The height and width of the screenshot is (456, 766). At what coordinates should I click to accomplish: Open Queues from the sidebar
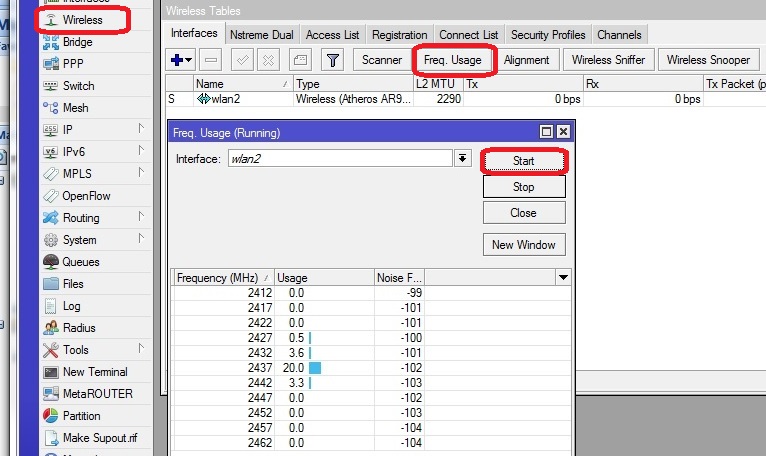(80, 262)
